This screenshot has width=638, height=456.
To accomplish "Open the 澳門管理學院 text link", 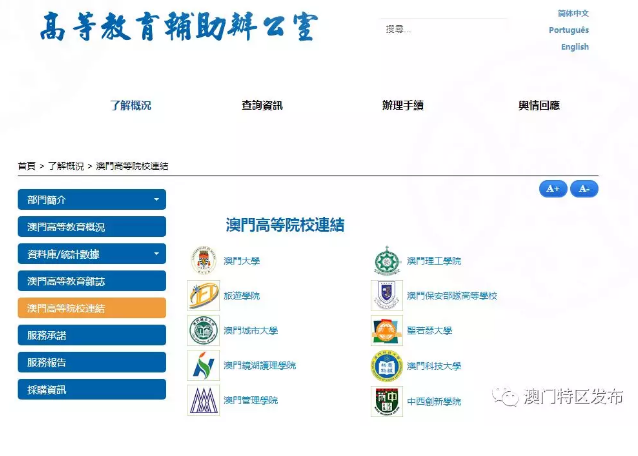I will point(251,400).
